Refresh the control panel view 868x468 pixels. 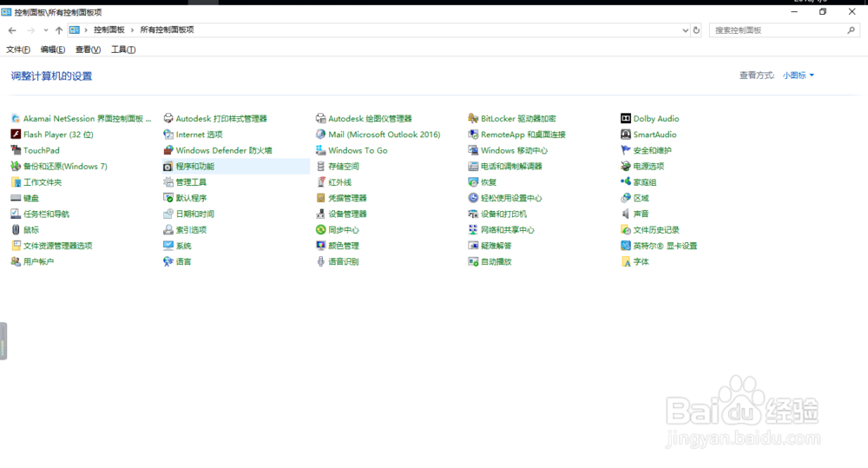pos(696,30)
